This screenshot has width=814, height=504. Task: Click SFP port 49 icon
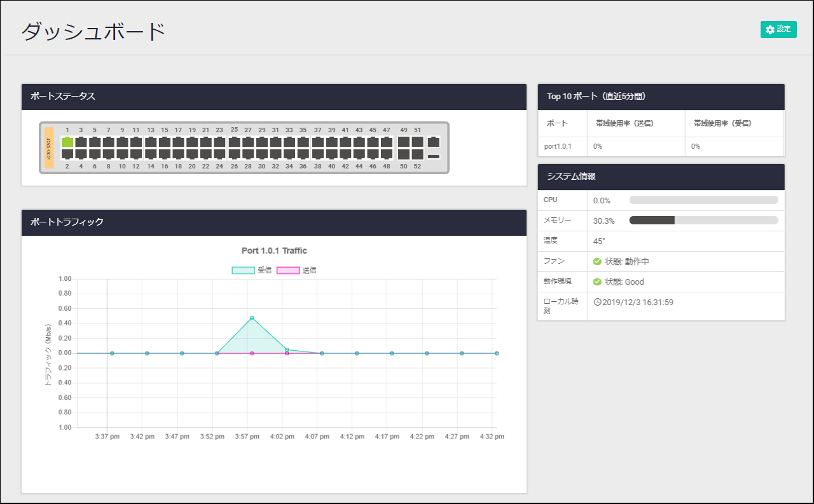403,142
